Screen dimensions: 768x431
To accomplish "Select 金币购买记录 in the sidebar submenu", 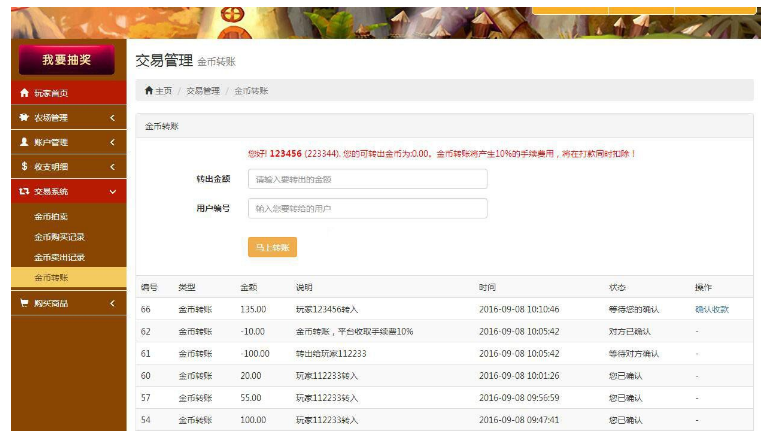I will coord(59,237).
